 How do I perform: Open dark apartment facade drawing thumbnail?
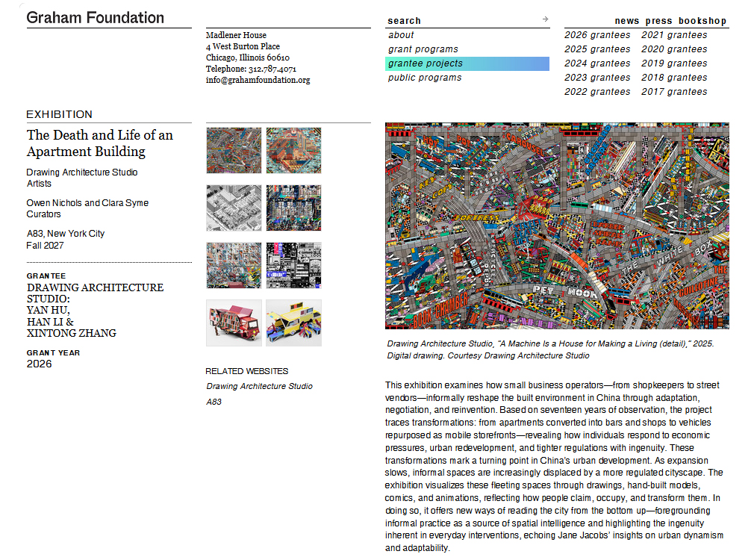coord(293,208)
